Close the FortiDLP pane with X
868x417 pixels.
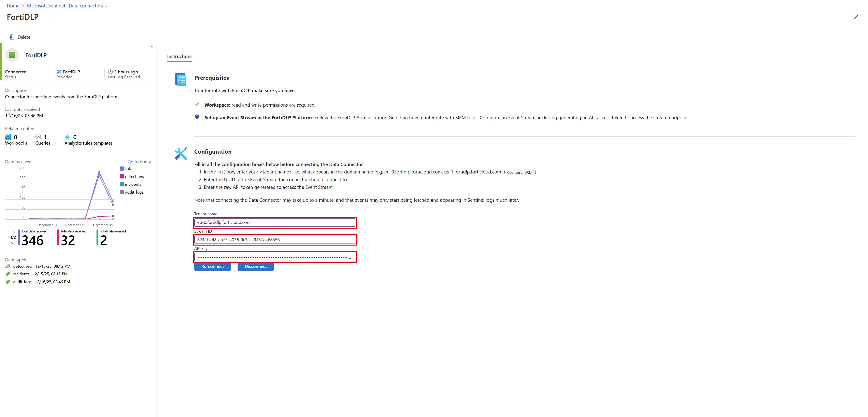pos(856,17)
